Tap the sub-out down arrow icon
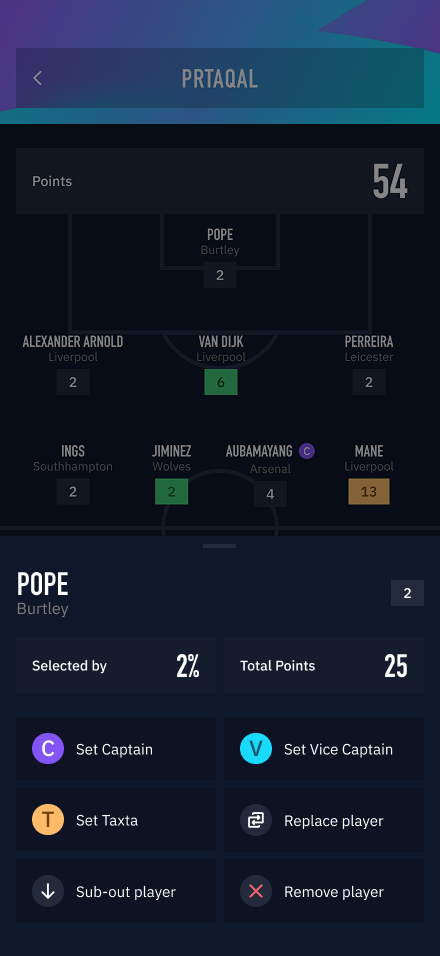 pyautogui.click(x=48, y=891)
